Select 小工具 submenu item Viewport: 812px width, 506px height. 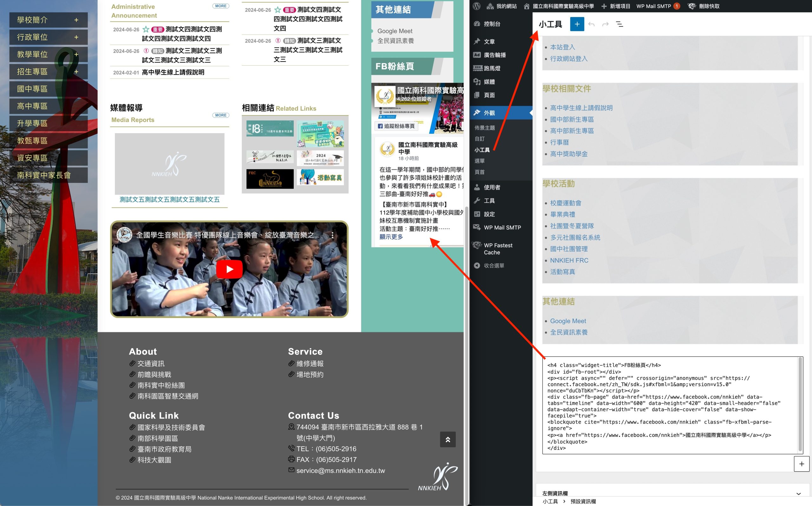[x=482, y=150]
